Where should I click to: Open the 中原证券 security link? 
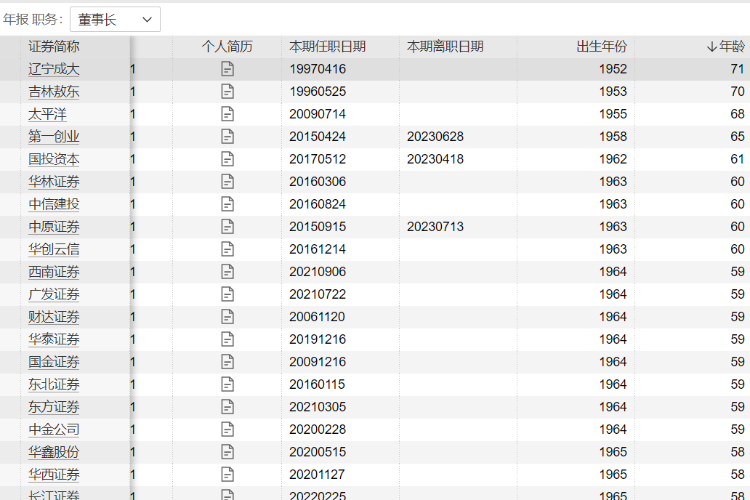54,226
